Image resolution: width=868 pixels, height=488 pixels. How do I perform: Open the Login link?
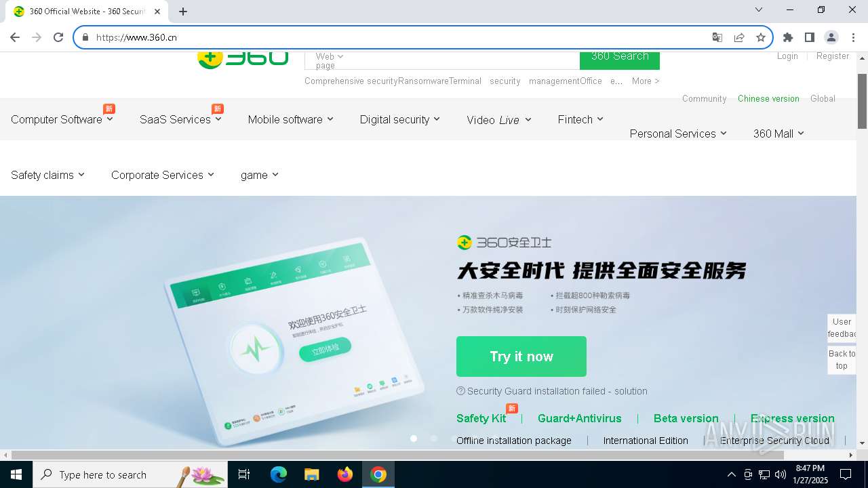[787, 56]
